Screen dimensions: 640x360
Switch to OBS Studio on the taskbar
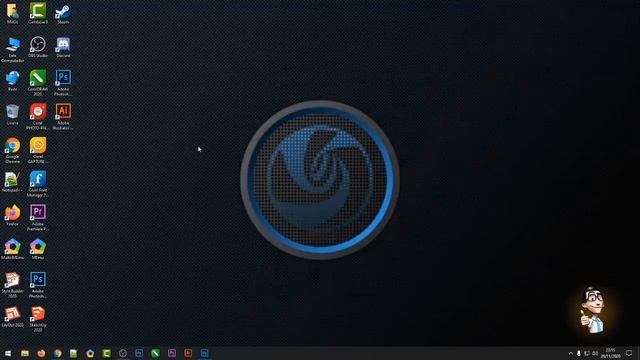(x=123, y=353)
